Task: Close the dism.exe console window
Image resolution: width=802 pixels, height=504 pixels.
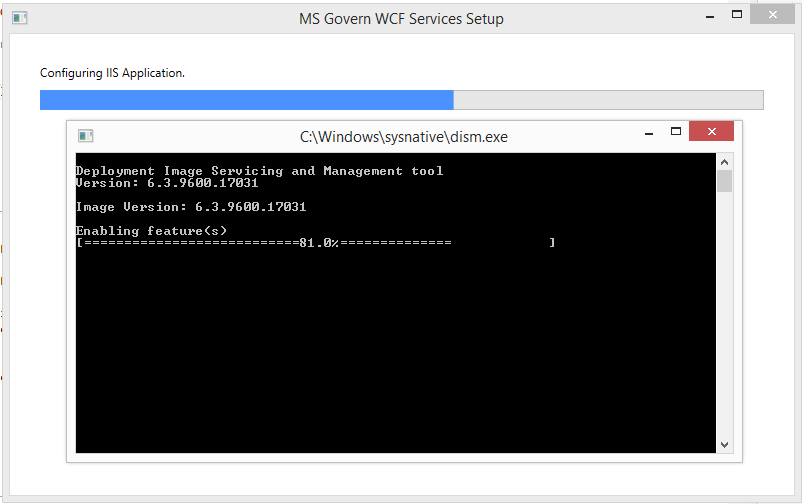Action: point(711,132)
